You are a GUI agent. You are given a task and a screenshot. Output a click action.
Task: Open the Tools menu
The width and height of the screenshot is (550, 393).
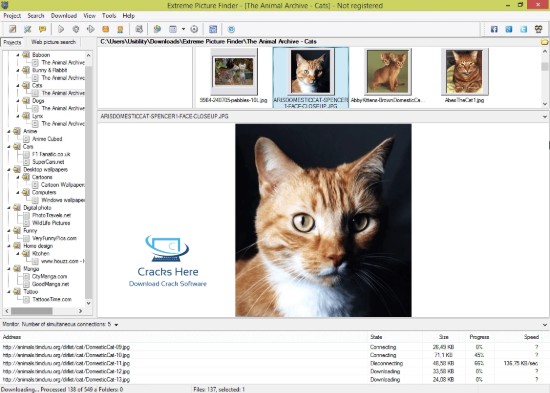tap(109, 16)
